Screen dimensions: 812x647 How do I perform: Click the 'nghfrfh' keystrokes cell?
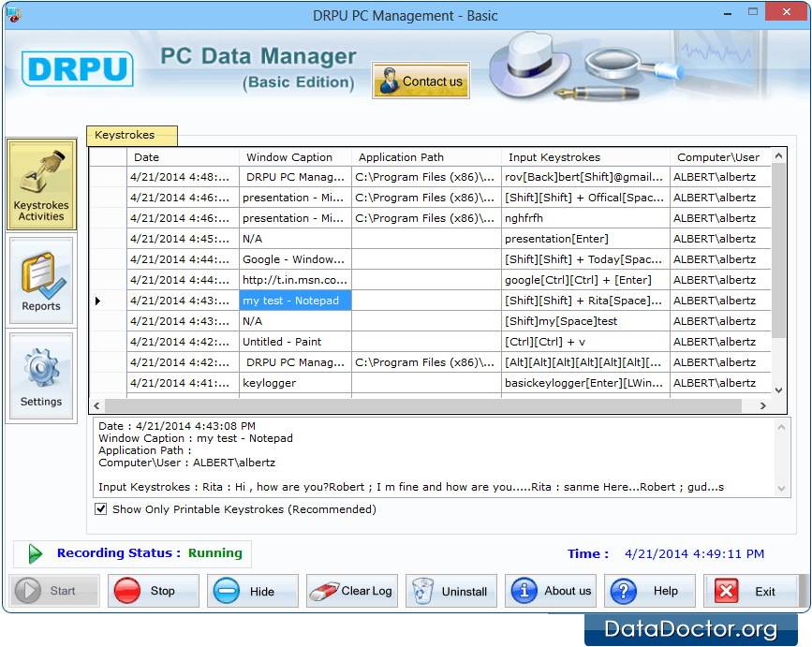585,218
